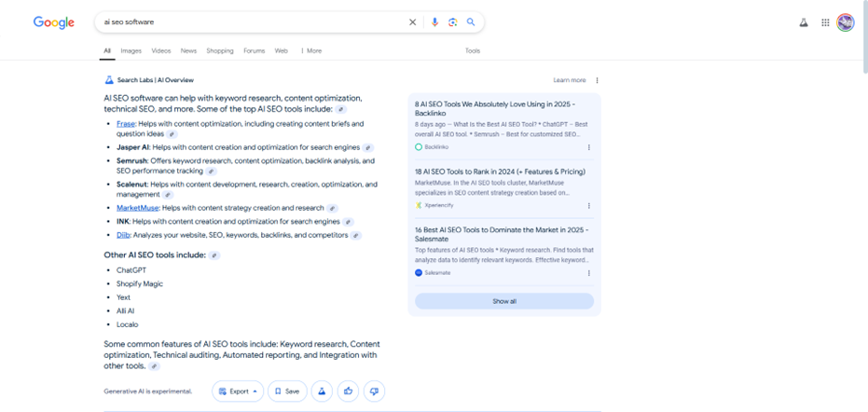Open Google Lens image search
The image size is (868, 412).
452,22
